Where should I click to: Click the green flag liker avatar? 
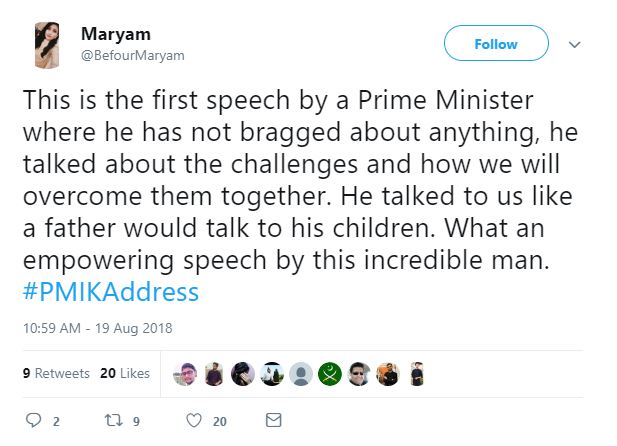pyautogui.click(x=331, y=374)
